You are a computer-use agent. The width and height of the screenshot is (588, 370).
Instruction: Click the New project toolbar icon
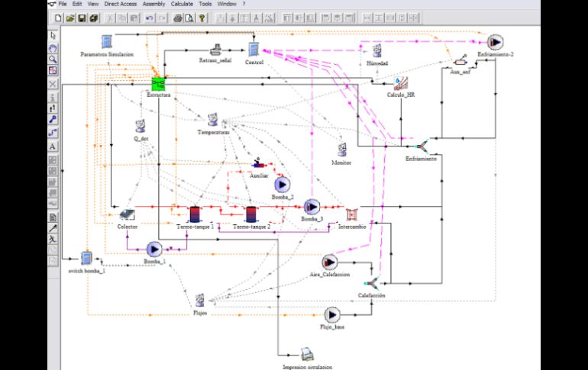[58, 17]
